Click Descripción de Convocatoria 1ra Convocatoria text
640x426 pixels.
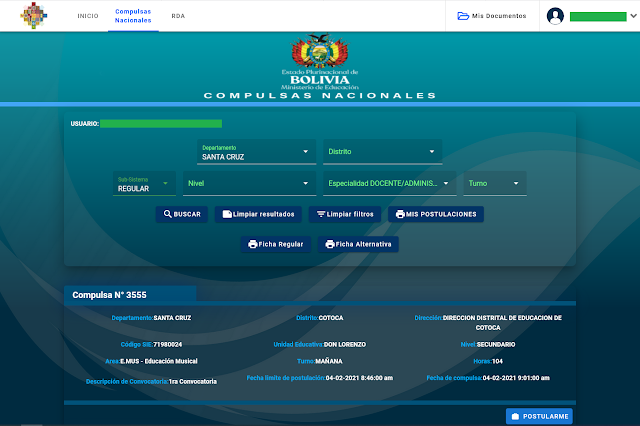151,382
